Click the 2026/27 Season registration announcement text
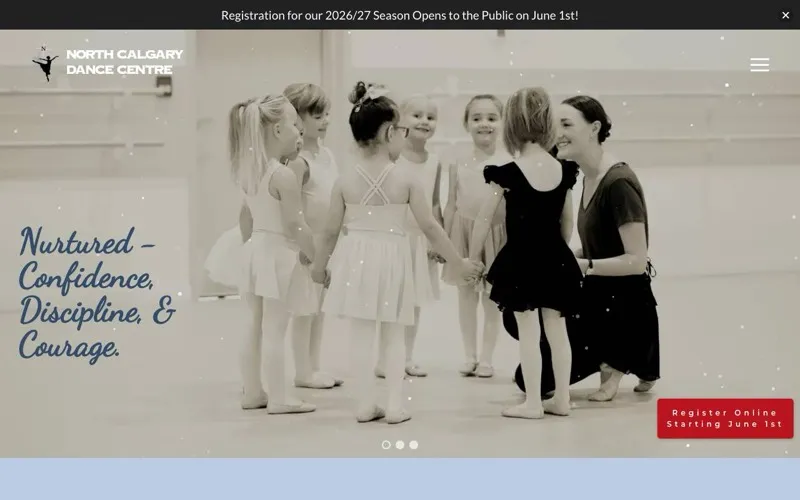Image resolution: width=800 pixels, height=500 pixels. [x=399, y=15]
